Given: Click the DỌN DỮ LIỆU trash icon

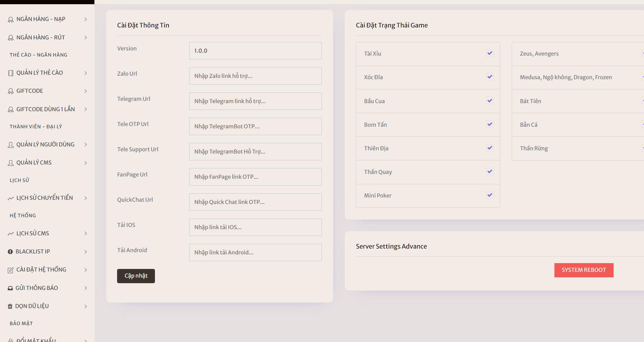Looking at the screenshot, I should [x=10, y=306].
